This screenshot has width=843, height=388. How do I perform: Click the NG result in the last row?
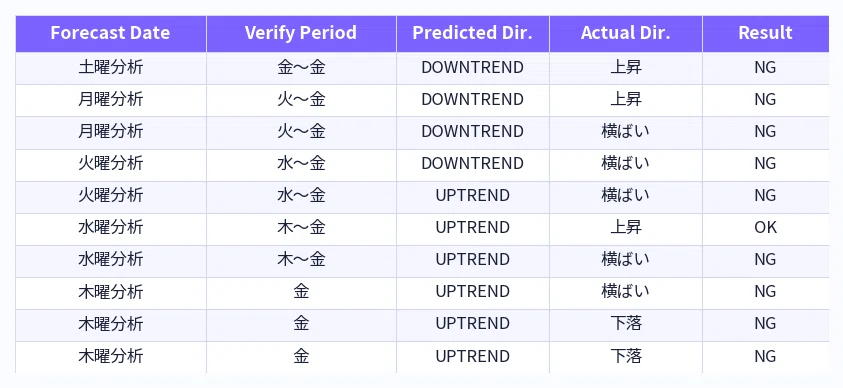766,356
